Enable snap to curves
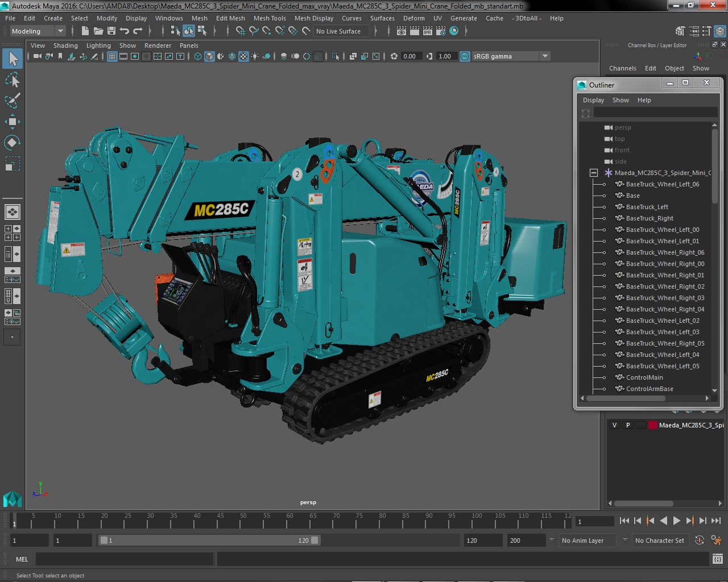Screen dimensions: 728x582 tap(254, 31)
